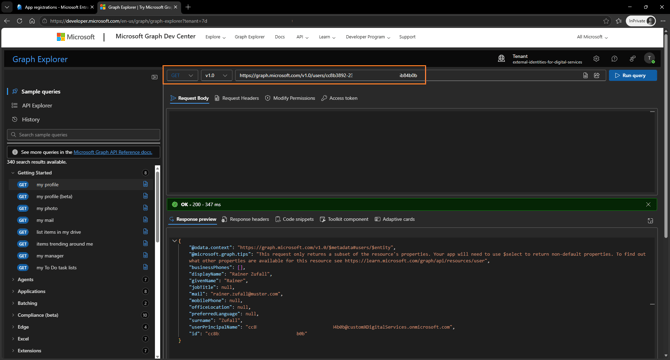Click the browser back arrow
Screen dimensions: 670x360
(7, 20)
